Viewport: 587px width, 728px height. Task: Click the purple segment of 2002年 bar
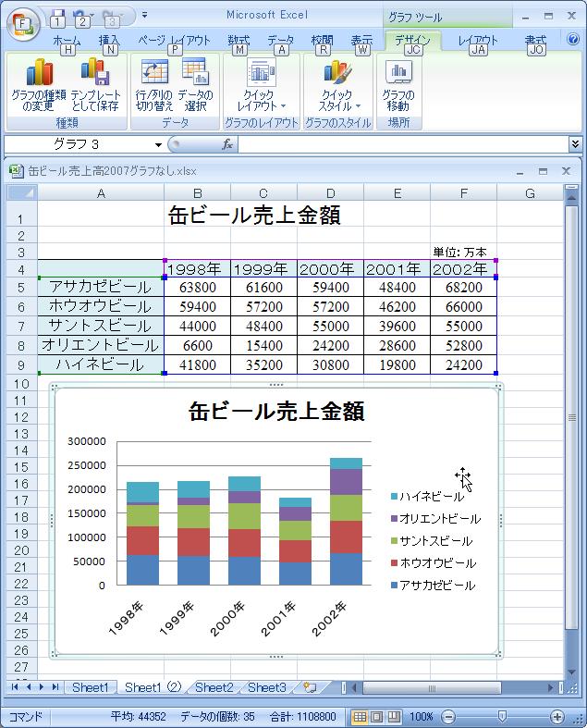346,482
